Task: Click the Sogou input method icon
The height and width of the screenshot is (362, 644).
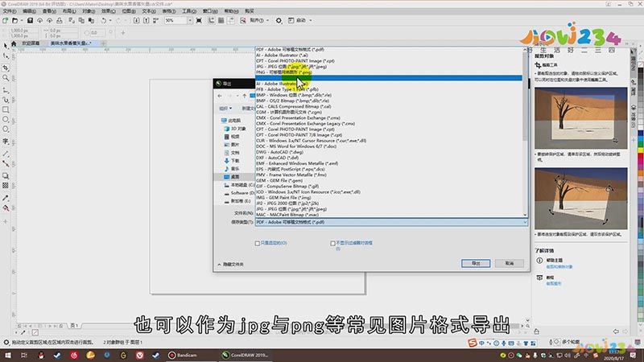Action: pyautogui.click(x=473, y=343)
